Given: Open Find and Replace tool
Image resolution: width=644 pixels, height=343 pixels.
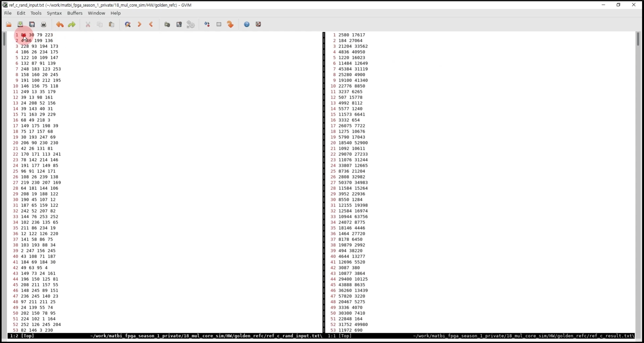Looking at the screenshot, I should click(x=128, y=24).
